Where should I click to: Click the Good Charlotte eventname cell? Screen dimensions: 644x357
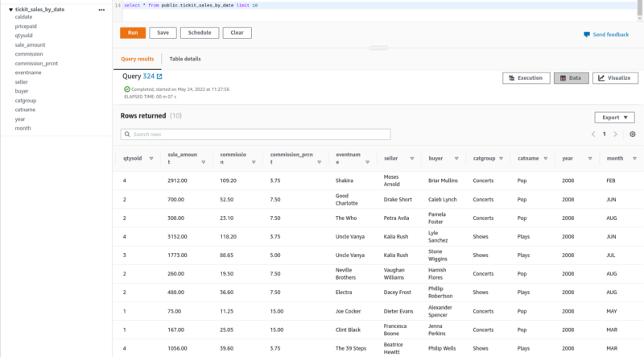(x=347, y=200)
